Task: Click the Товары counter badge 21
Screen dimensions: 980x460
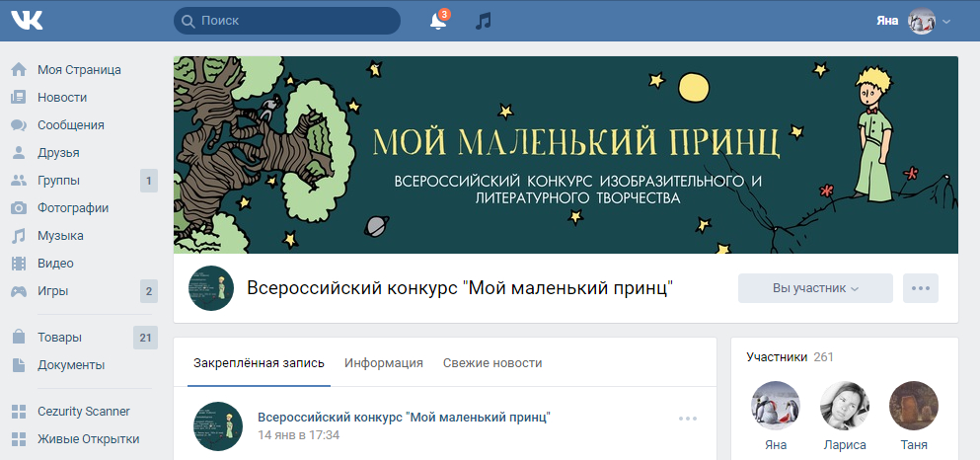Action: [x=146, y=338]
